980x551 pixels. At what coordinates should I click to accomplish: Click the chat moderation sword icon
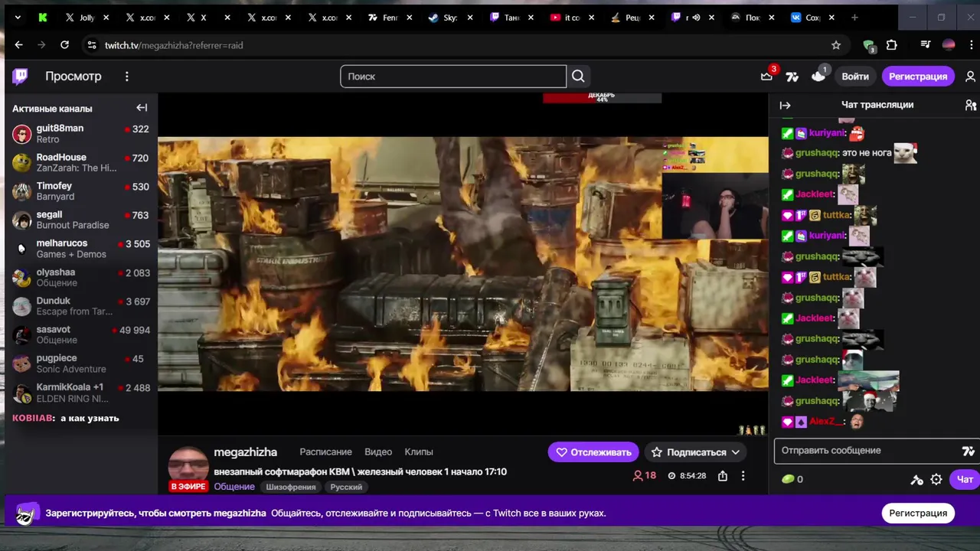click(x=916, y=480)
